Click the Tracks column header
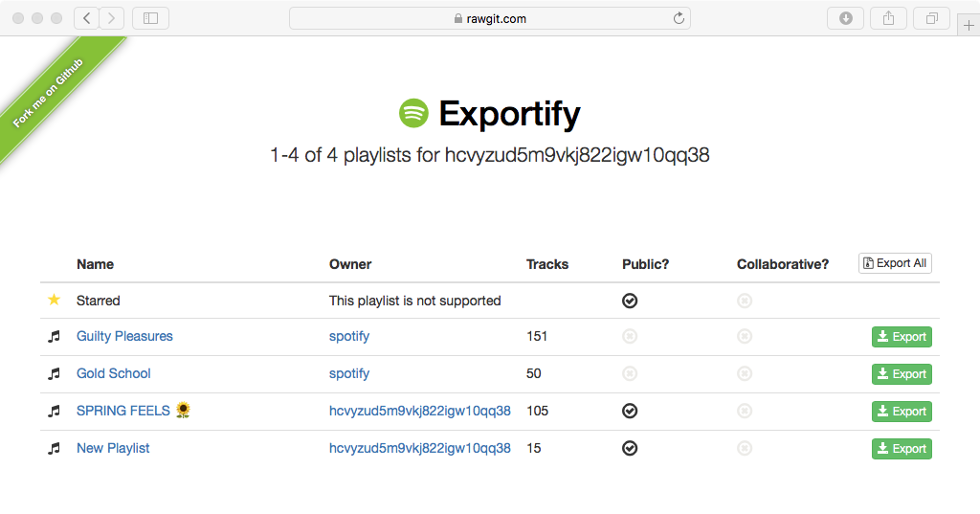 [547, 264]
